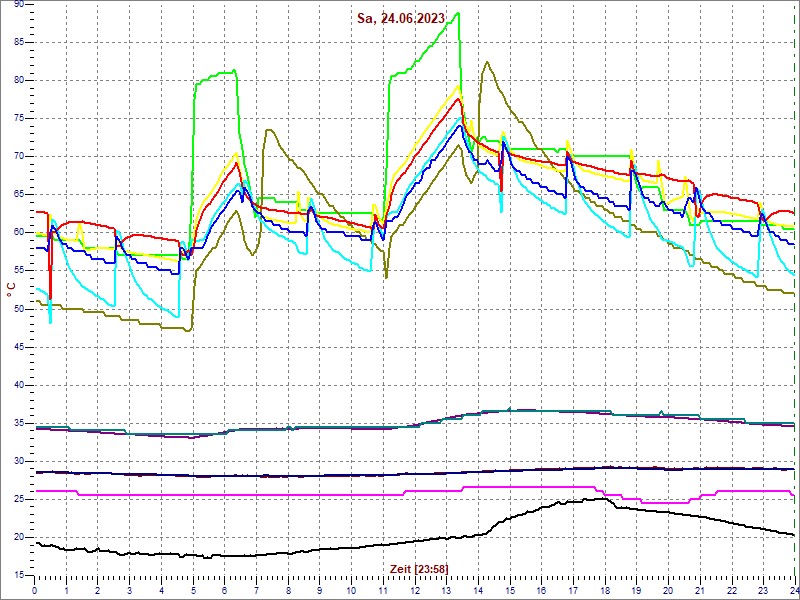Select the 35 label on temperature axis
The width and height of the screenshot is (800, 600).
point(19,423)
